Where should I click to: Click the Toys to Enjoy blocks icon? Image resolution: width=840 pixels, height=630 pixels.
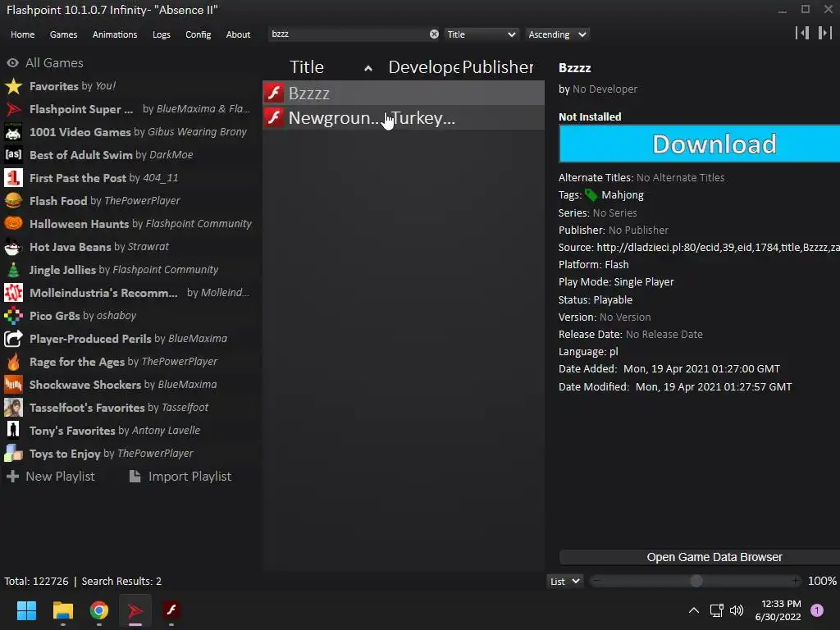[13, 454]
